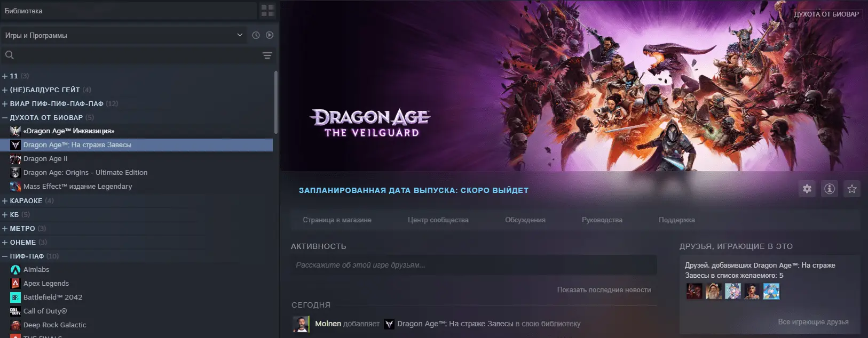The height and width of the screenshot is (338, 868).
Task: Open game settings gear icon
Action: tap(807, 189)
